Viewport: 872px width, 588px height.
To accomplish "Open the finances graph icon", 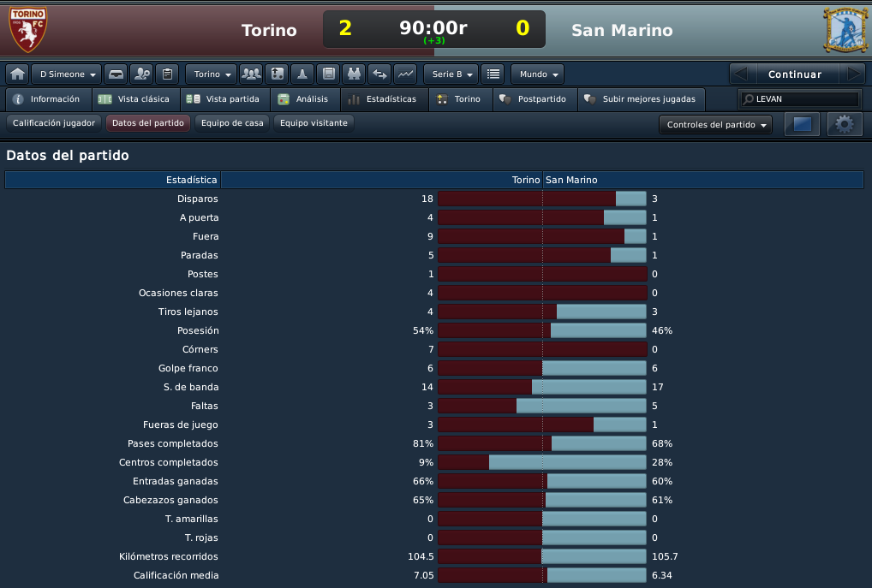I will tap(405, 74).
